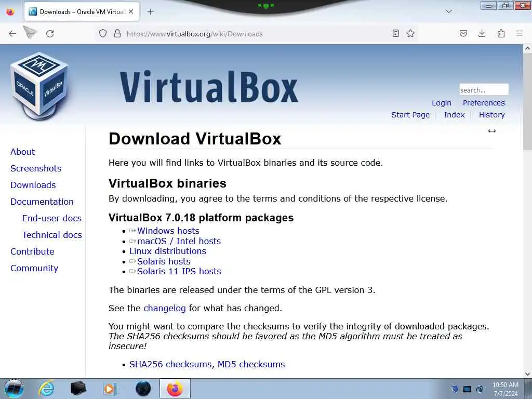
Task: Download the Solaris hosts package
Action: pyautogui.click(x=164, y=261)
